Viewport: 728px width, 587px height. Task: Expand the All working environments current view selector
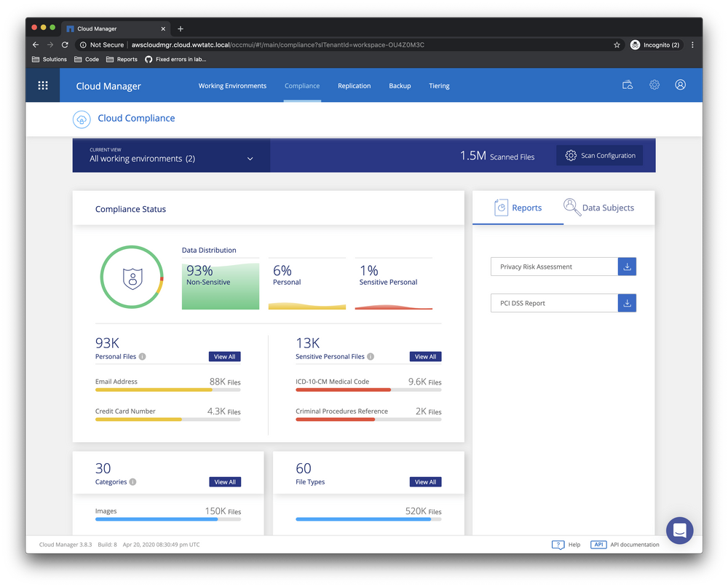coord(250,157)
